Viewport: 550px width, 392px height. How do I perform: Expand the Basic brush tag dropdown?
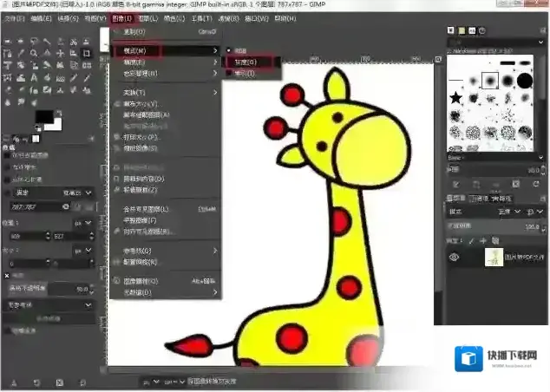coord(540,159)
